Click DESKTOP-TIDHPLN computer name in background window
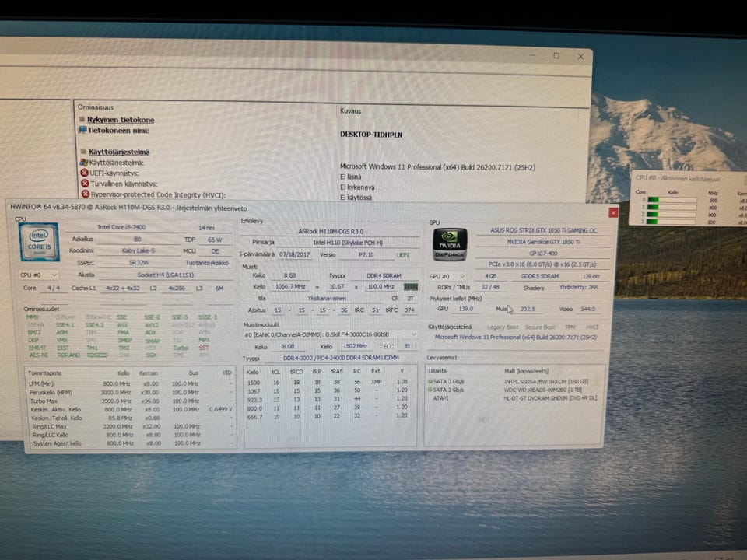Image resolution: width=747 pixels, height=560 pixels. 371,135
